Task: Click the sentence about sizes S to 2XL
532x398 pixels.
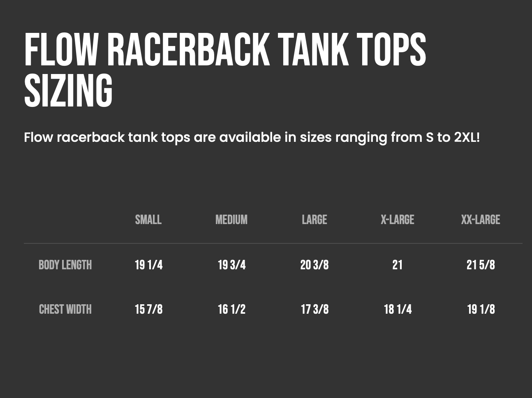Action: 252,137
